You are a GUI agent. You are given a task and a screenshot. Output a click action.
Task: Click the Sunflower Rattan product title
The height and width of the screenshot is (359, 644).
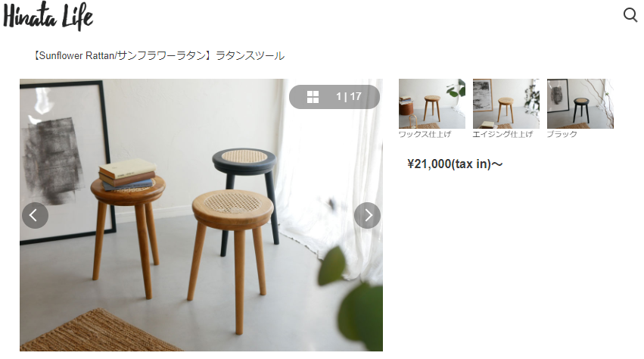point(158,55)
